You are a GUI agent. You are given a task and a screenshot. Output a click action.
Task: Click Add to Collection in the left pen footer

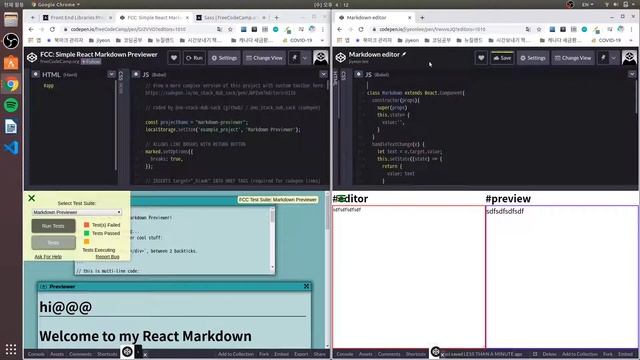(236, 354)
